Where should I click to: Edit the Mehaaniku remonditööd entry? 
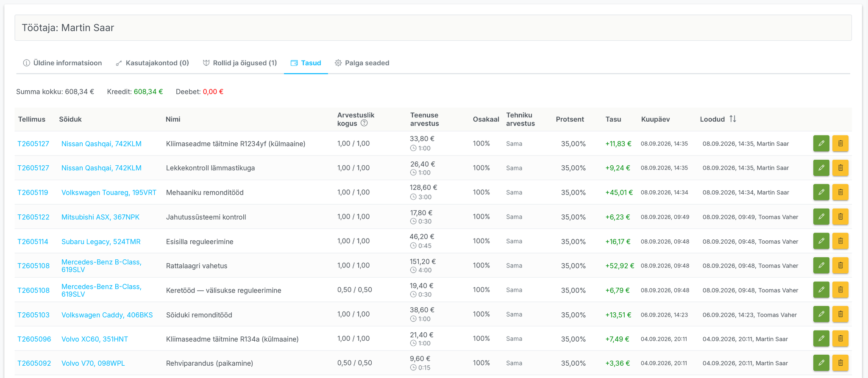pyautogui.click(x=821, y=192)
